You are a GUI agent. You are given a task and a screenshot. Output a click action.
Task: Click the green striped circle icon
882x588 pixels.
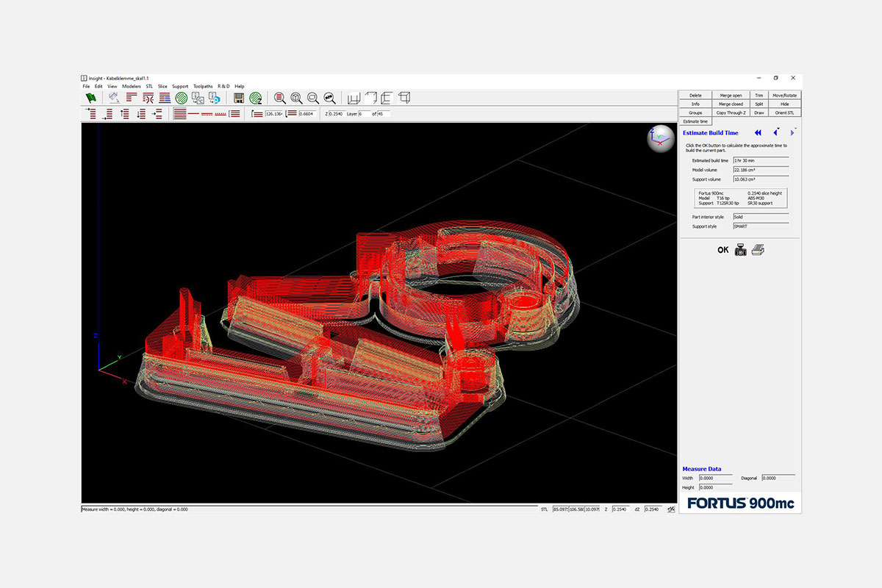[x=181, y=98]
